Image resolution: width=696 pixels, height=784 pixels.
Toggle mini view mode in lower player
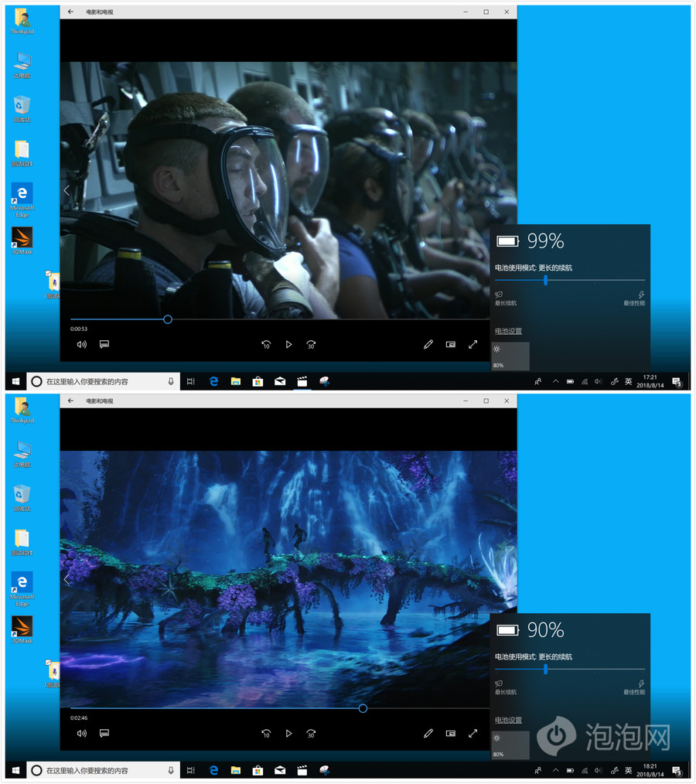[450, 733]
